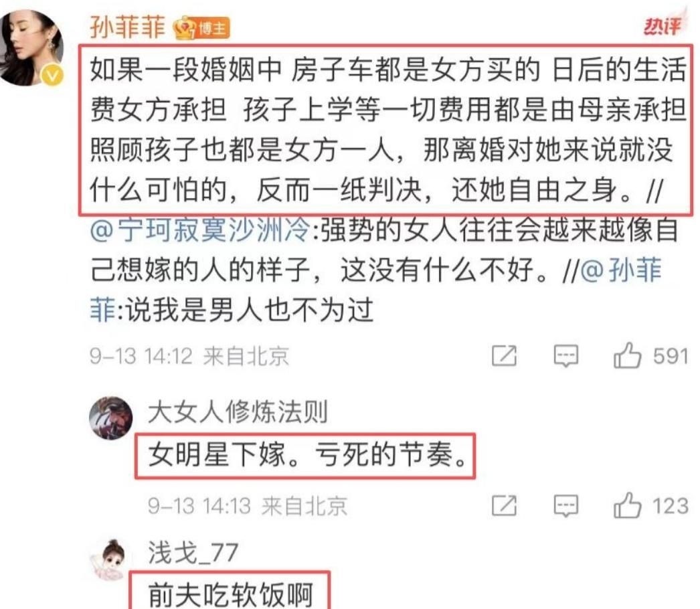Tap the verified V badge on avatar
This screenshot has width=700, height=609.
[x=53, y=75]
